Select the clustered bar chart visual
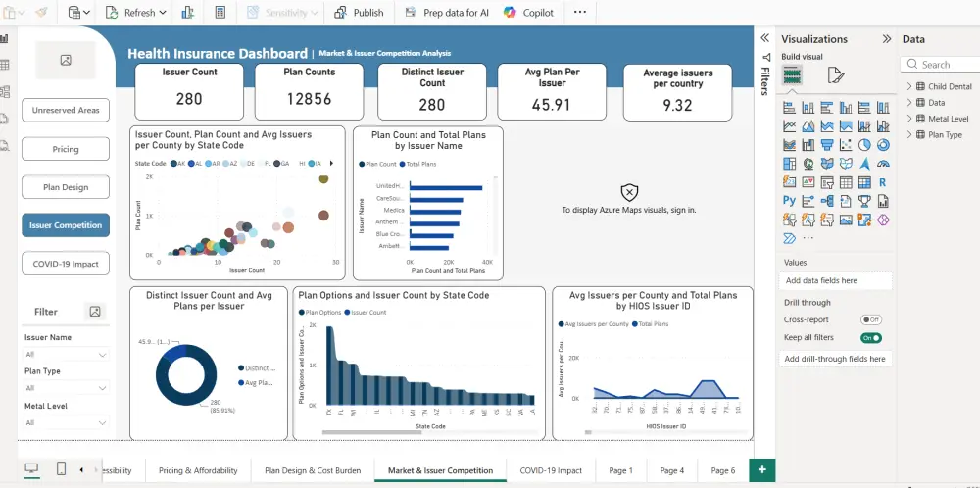Viewport: 980px width, 488px height. pos(827,108)
